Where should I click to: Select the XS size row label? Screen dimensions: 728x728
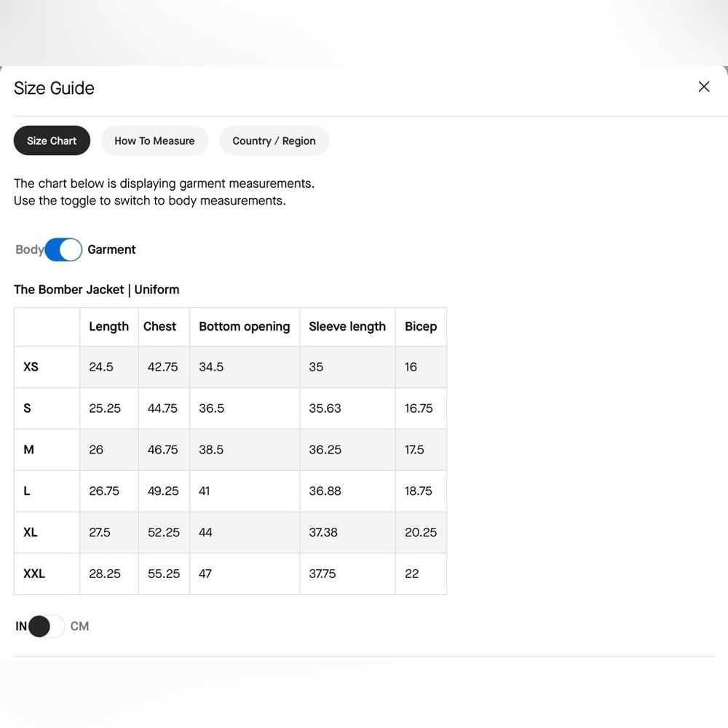(x=31, y=367)
